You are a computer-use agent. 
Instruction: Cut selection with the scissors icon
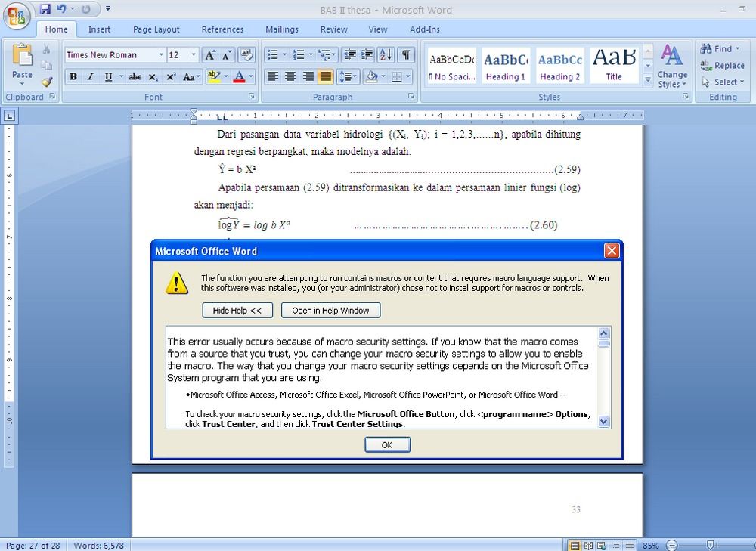pos(46,48)
